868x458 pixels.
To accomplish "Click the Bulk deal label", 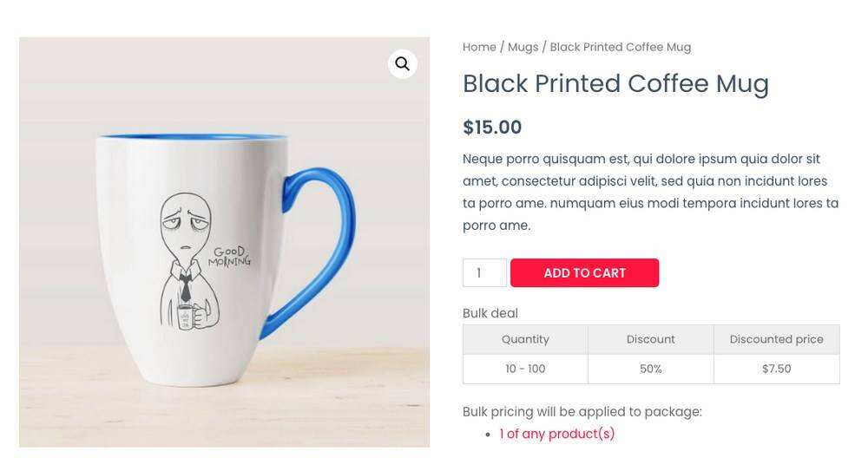I will point(490,313).
